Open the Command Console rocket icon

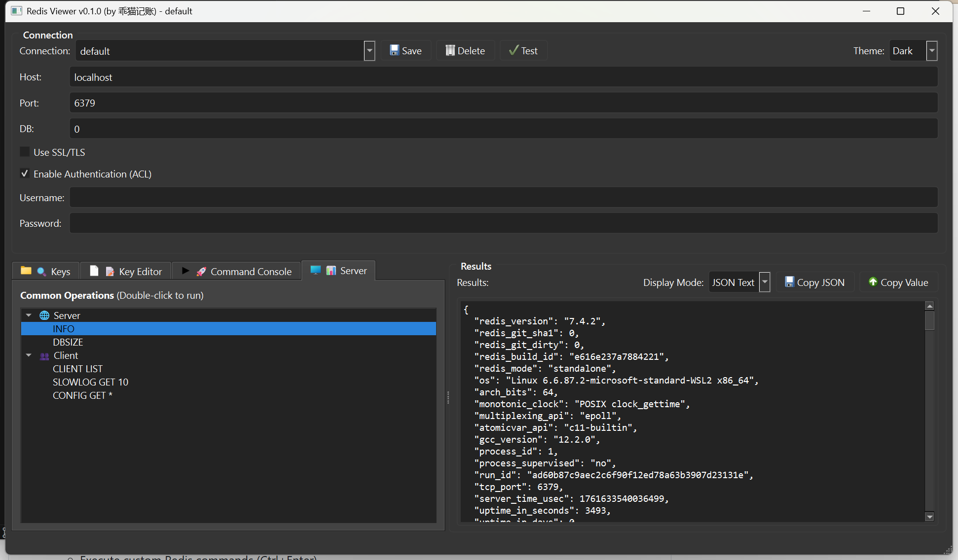pyautogui.click(x=200, y=271)
